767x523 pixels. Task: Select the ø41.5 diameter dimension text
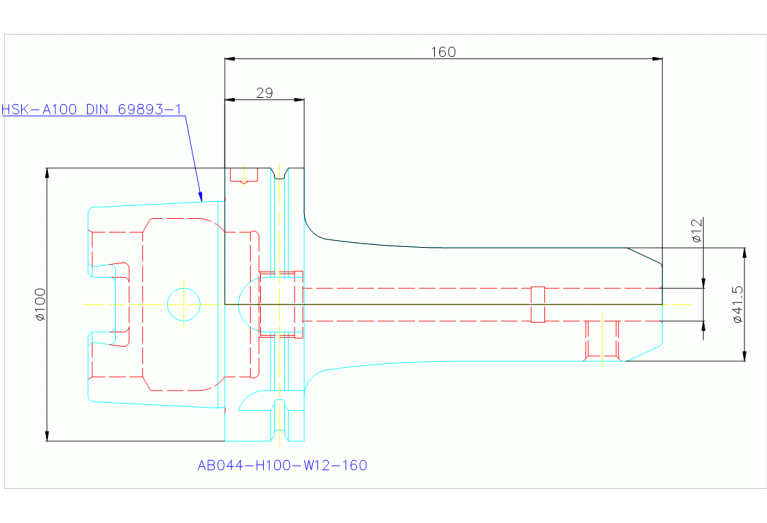[738, 304]
